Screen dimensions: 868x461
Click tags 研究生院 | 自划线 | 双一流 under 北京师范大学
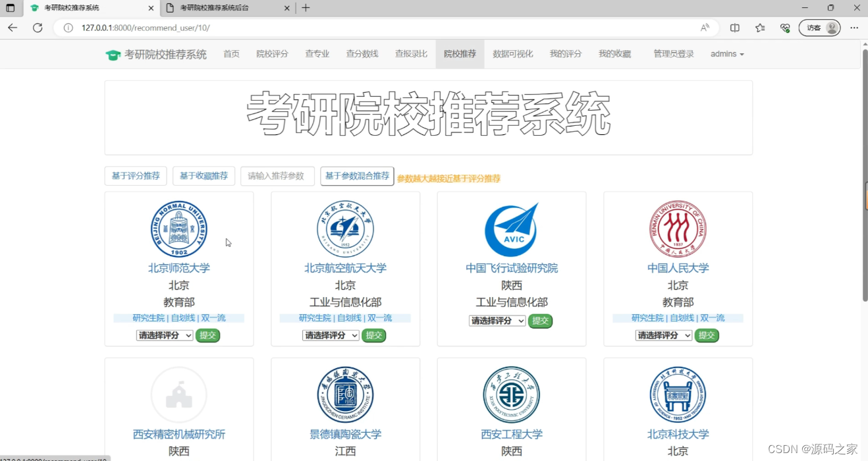point(179,318)
